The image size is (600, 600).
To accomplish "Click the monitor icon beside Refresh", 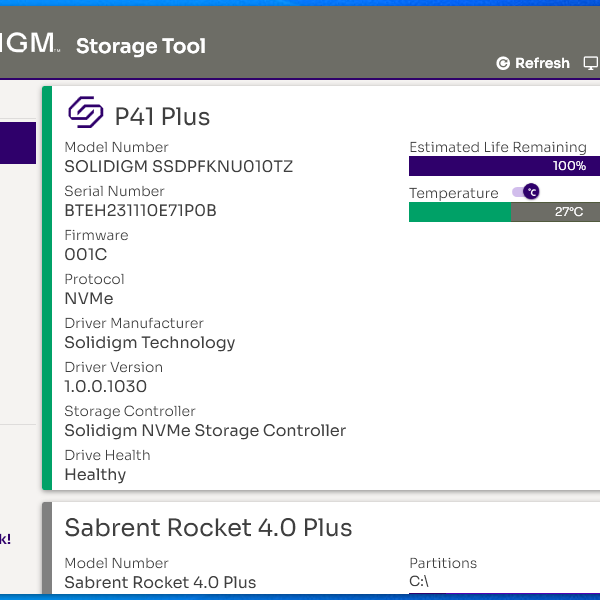I will [x=591, y=63].
